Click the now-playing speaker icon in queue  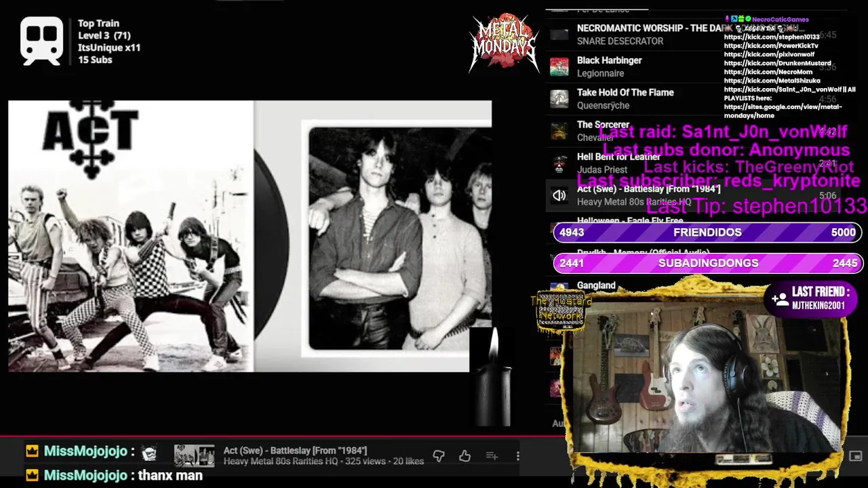559,196
